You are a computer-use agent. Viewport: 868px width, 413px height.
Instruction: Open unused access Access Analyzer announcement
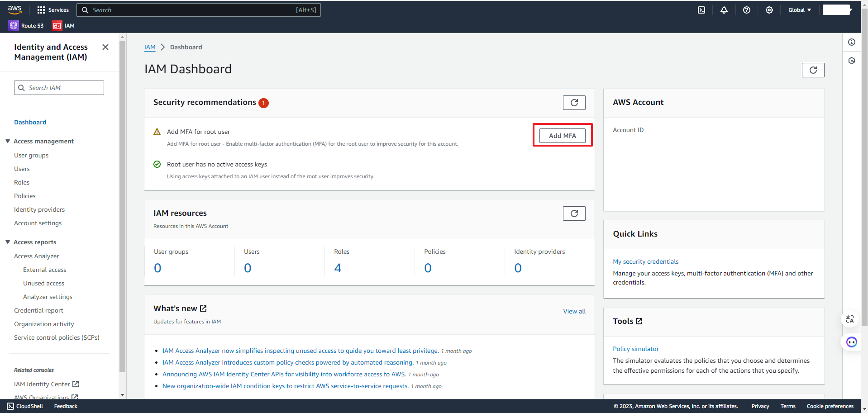[x=300, y=351]
